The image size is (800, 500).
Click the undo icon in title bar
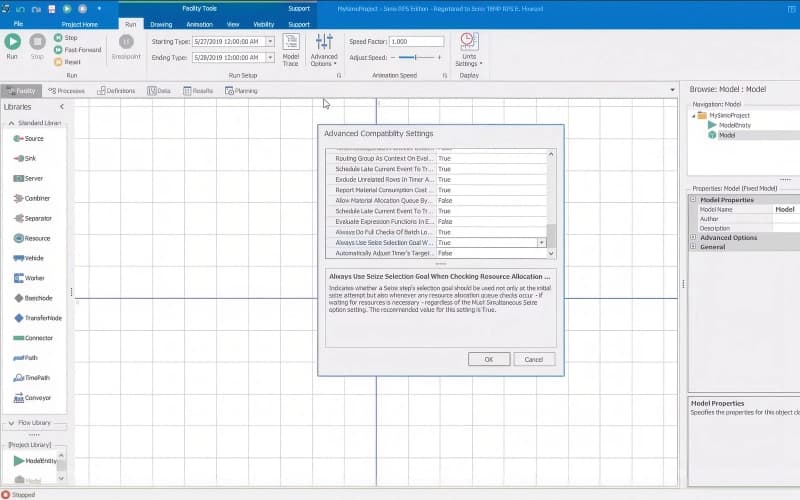click(x=20, y=9)
